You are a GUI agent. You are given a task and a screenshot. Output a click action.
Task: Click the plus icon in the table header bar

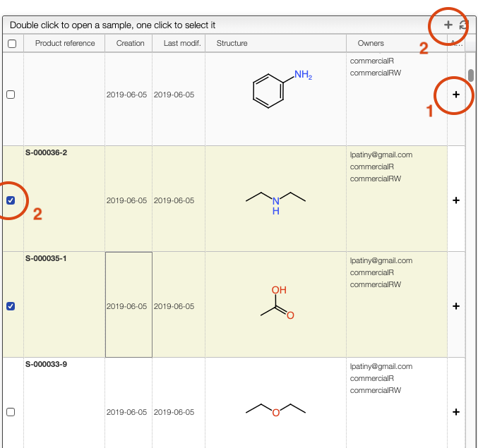448,25
